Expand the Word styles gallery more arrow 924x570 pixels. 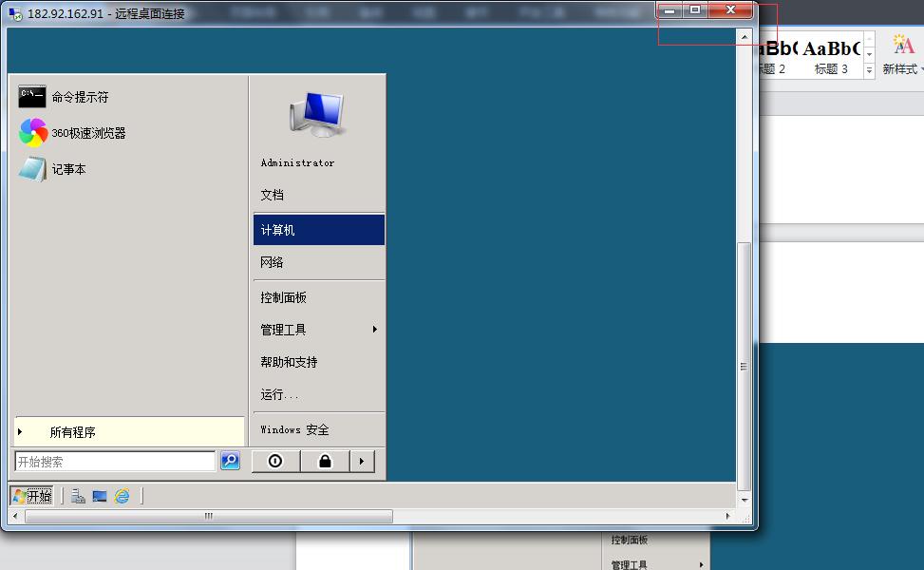[x=869, y=70]
